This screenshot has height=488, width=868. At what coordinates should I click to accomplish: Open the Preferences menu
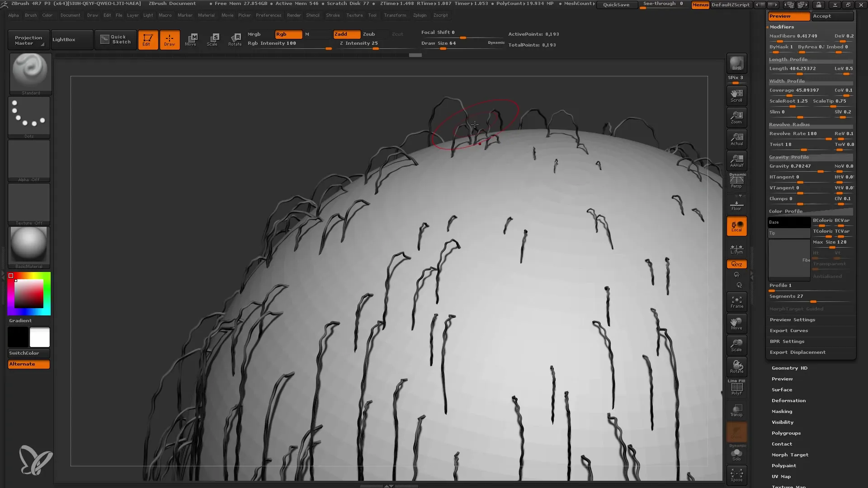point(267,15)
